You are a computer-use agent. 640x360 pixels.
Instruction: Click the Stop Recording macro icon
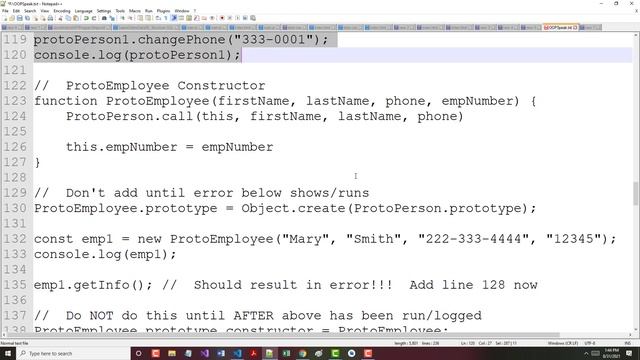coord(230,18)
